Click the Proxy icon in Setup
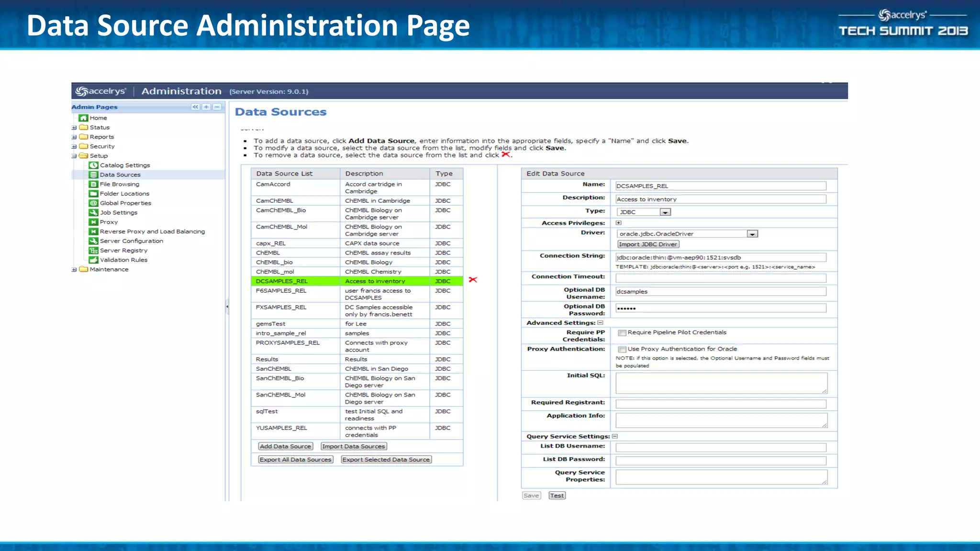This screenshot has height=551, width=980. pos(93,222)
